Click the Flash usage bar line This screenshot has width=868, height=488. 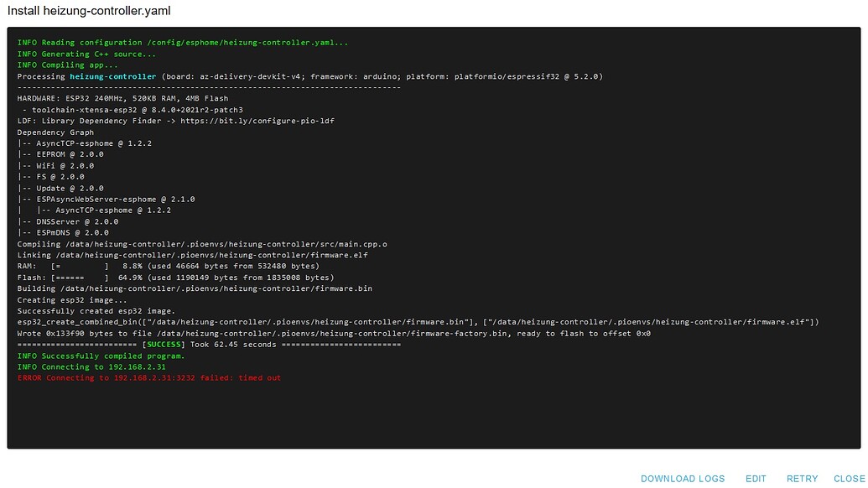(x=175, y=278)
